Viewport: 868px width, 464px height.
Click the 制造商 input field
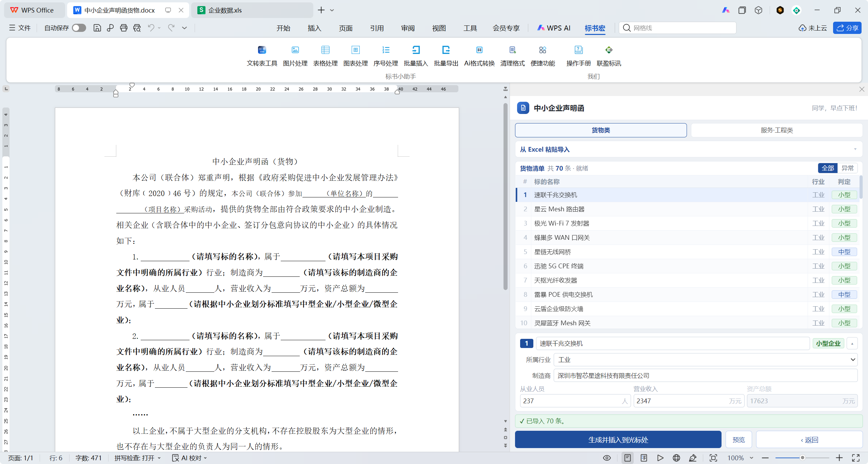pos(705,375)
